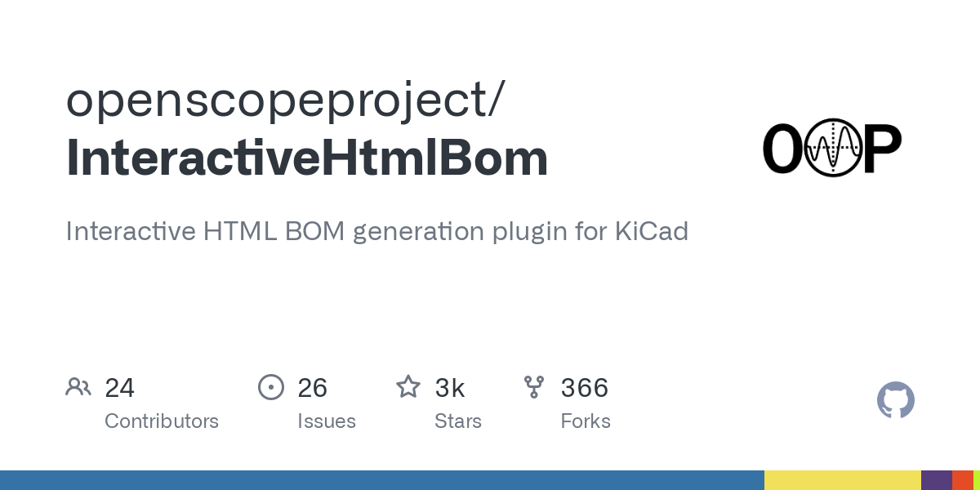The image size is (980, 490).
Task: Click the 366 forks count
Action: click(x=585, y=388)
